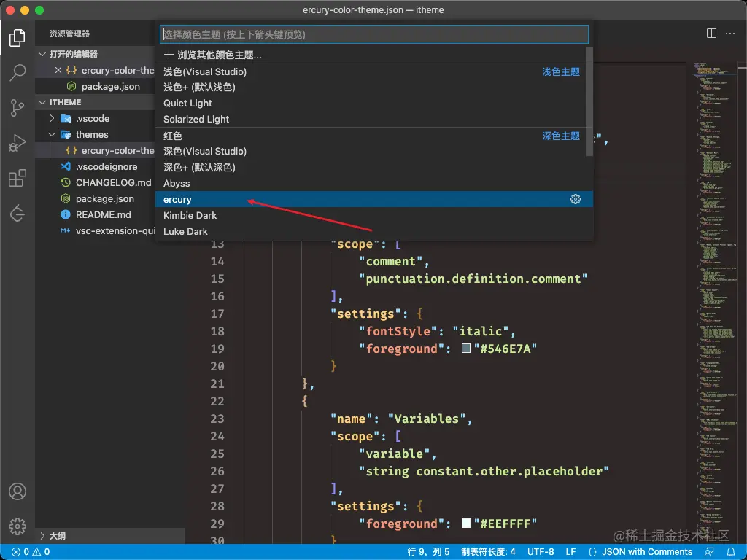Open package.json in open editors

point(111,86)
